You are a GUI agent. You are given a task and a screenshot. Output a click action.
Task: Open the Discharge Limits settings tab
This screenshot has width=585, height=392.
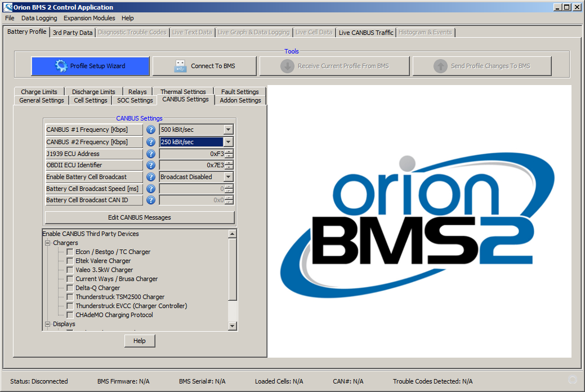click(x=93, y=91)
